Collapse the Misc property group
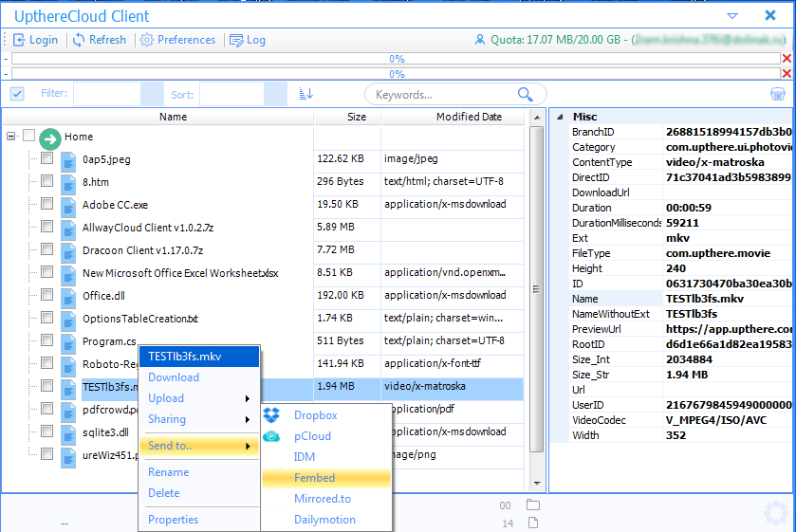This screenshot has height=532, width=796. click(560, 117)
